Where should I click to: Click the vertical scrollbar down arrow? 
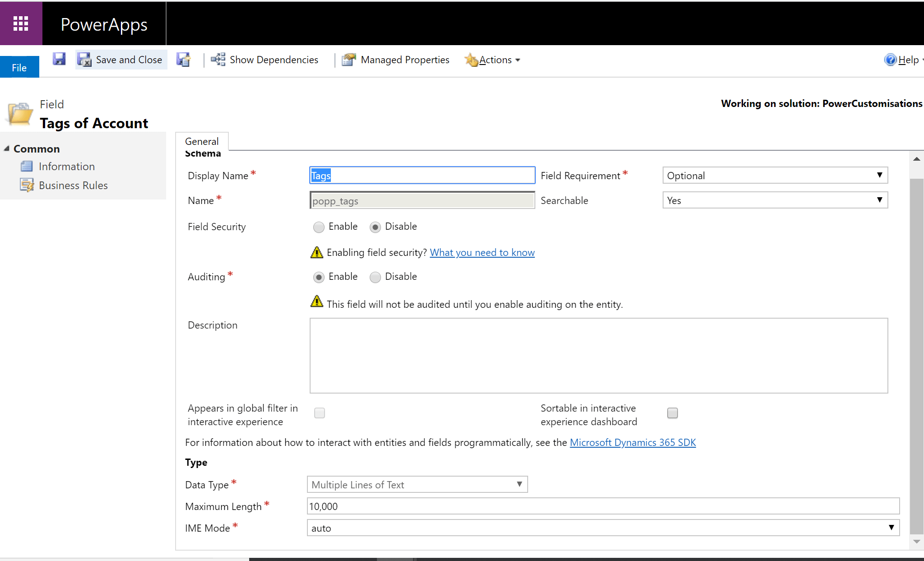[916, 541]
